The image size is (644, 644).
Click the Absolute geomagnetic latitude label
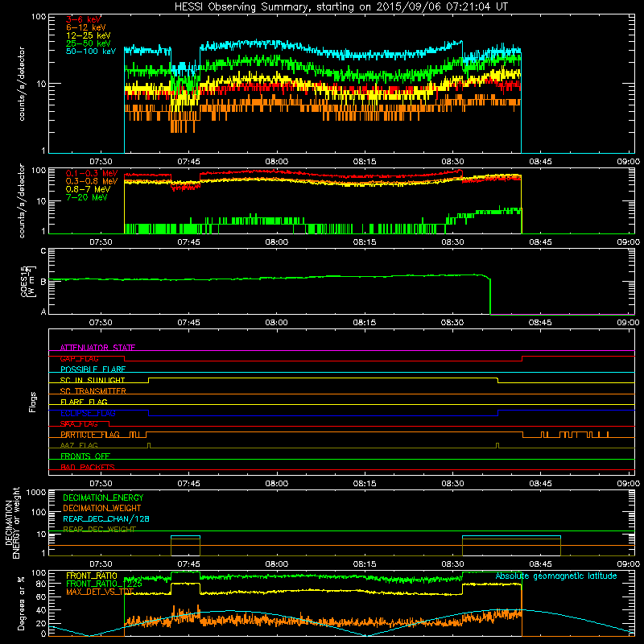(556, 576)
